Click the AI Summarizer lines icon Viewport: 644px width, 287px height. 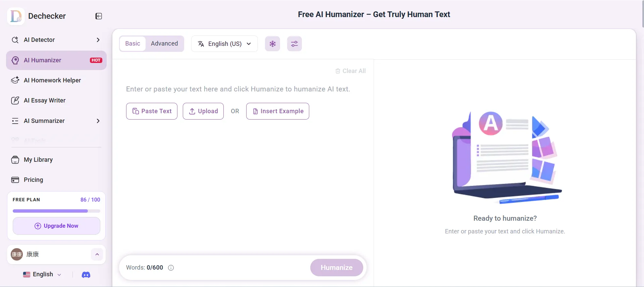tap(15, 121)
